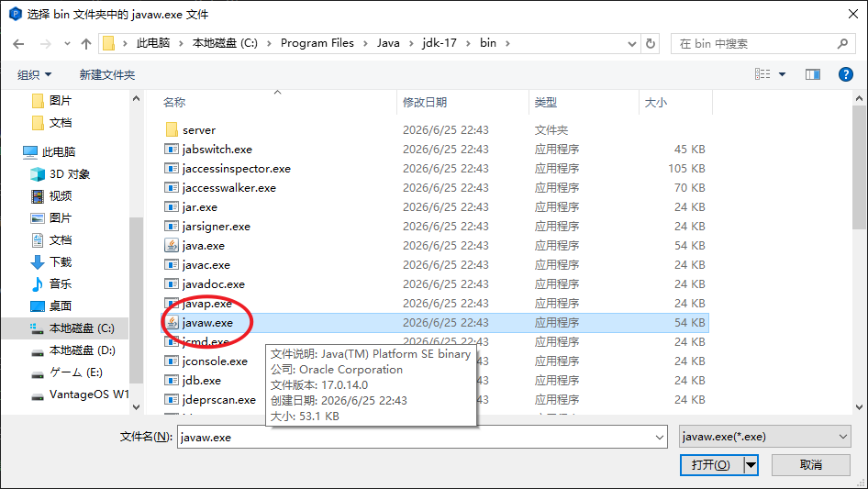The image size is (868, 489).
Task: Open 视频 in navigation pane
Action: coord(60,196)
